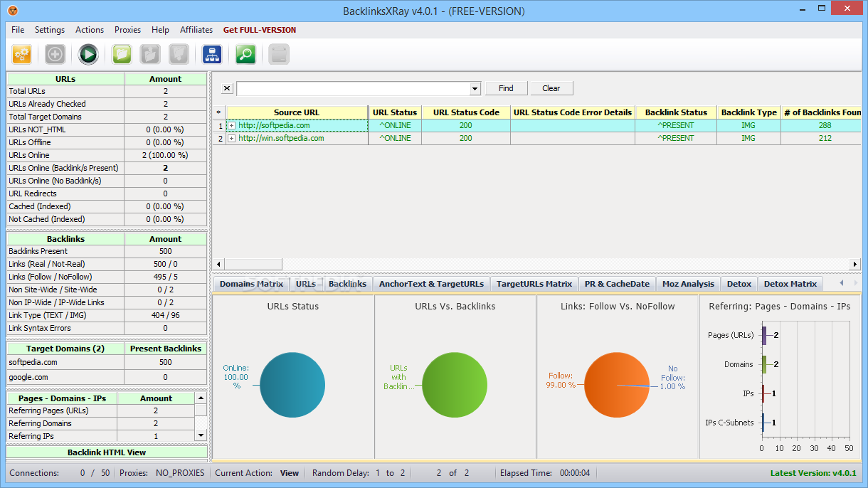This screenshot has height=488, width=868.
Task: Click the grayed-out add (plus) toolbar icon
Action: point(55,54)
